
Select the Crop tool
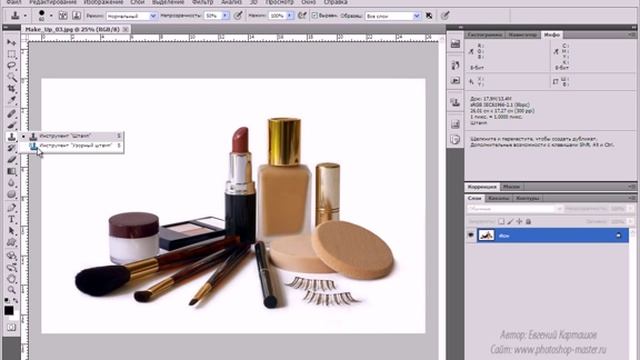[11, 89]
